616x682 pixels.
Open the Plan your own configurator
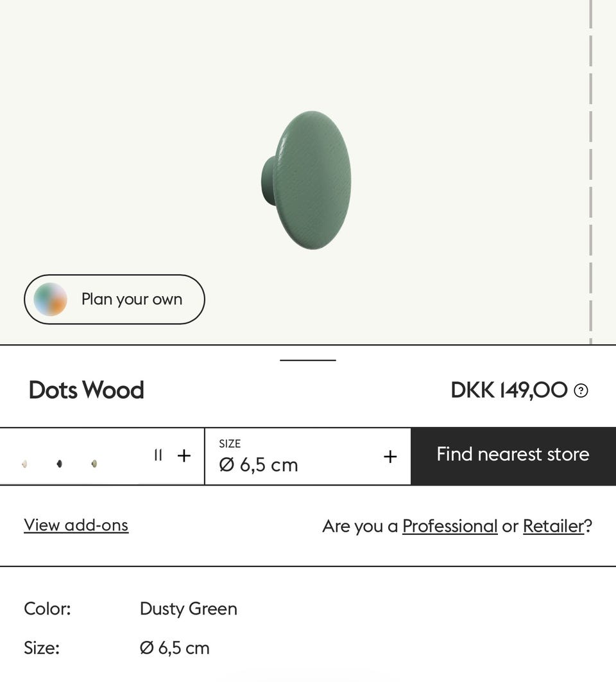[132, 299]
